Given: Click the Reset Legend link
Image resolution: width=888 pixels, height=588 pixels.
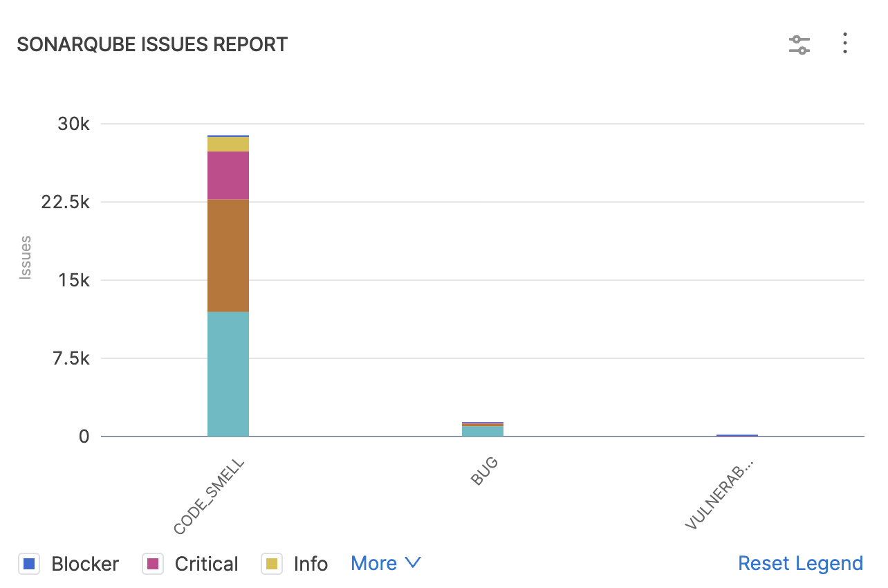Looking at the screenshot, I should pyautogui.click(x=800, y=563).
